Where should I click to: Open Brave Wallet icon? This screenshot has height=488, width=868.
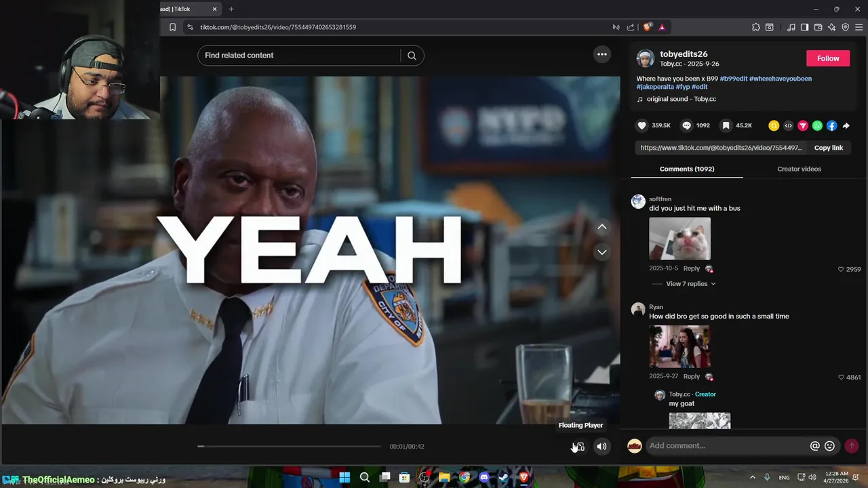(818, 27)
